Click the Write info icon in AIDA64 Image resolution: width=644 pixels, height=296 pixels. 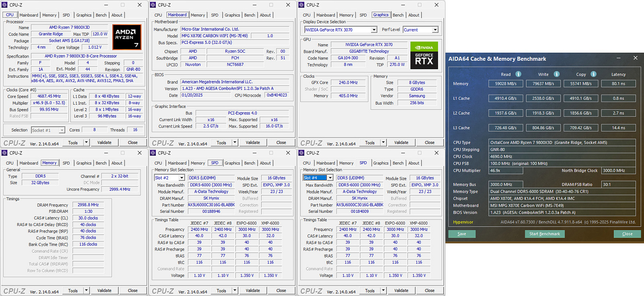tap(557, 74)
